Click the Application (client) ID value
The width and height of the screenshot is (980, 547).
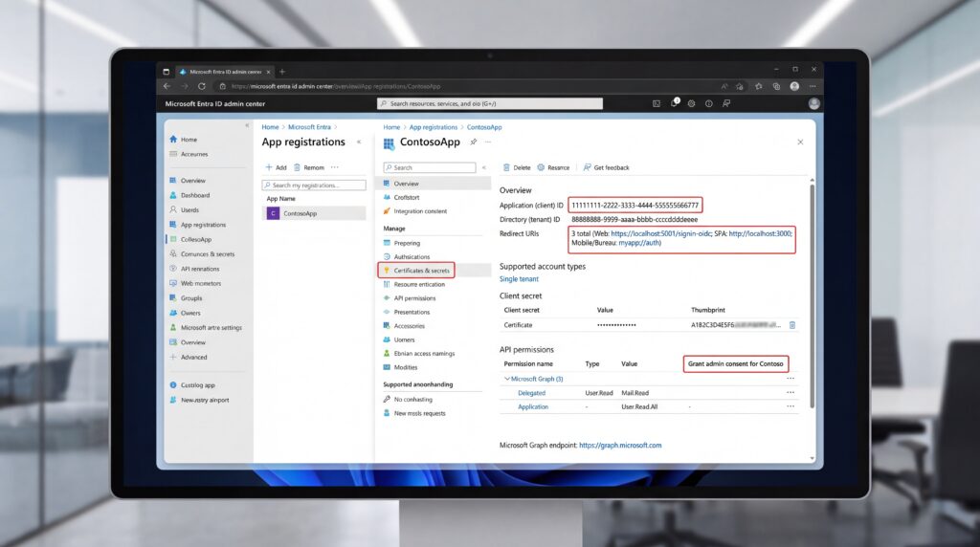click(x=635, y=206)
